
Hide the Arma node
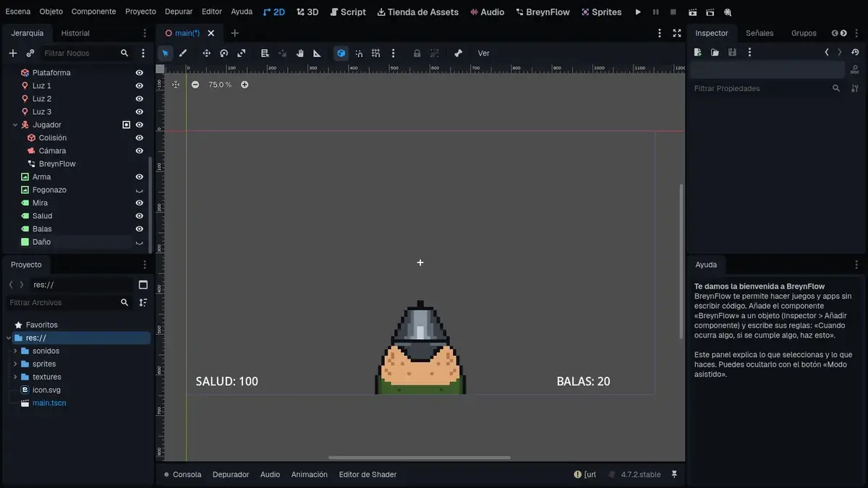pyautogui.click(x=140, y=177)
